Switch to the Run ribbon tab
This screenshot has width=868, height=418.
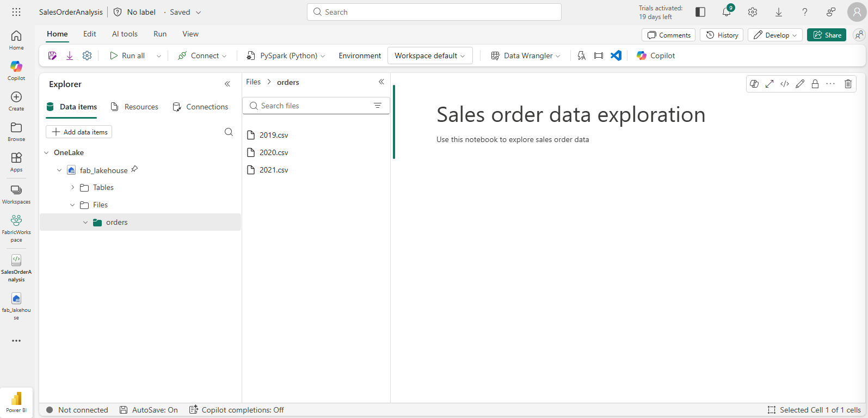160,34
